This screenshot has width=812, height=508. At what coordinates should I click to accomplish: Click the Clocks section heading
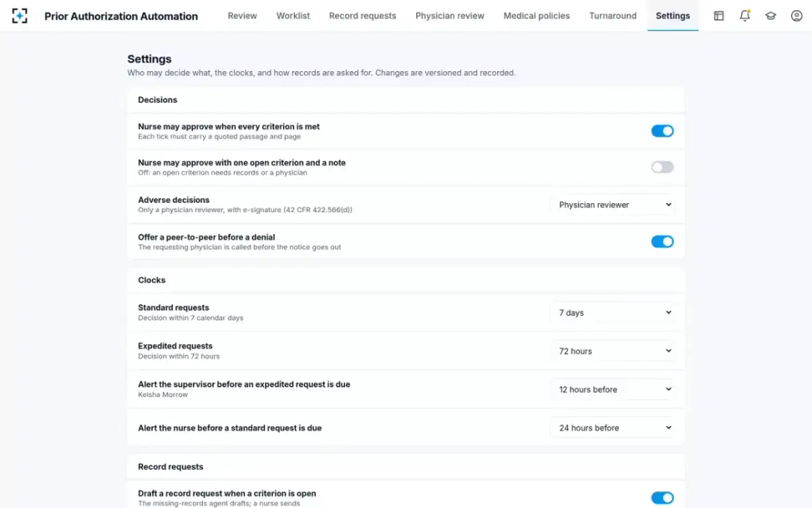[152, 280]
